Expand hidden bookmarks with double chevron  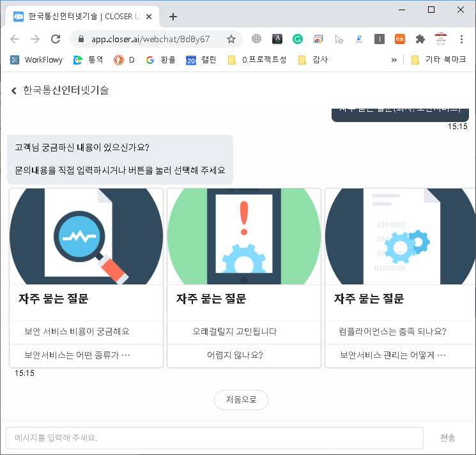[x=394, y=60]
